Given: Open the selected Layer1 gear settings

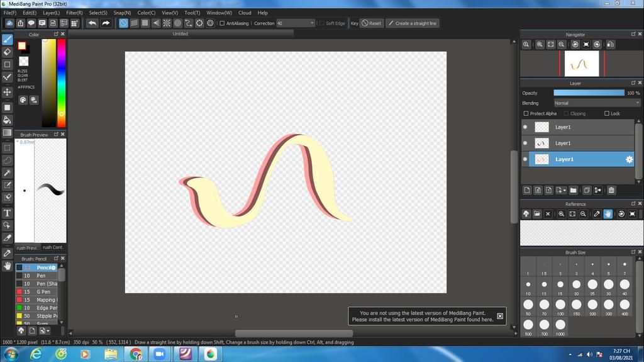Looking at the screenshot, I should tap(629, 159).
